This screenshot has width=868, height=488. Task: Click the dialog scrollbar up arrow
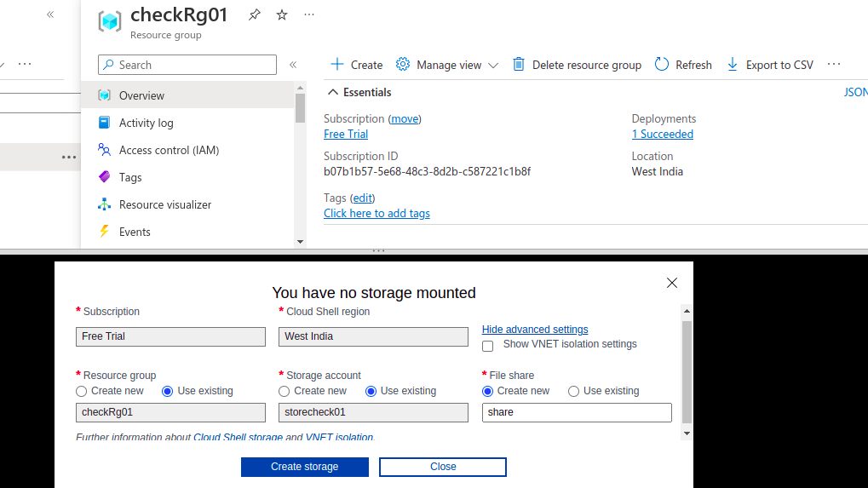click(x=687, y=311)
